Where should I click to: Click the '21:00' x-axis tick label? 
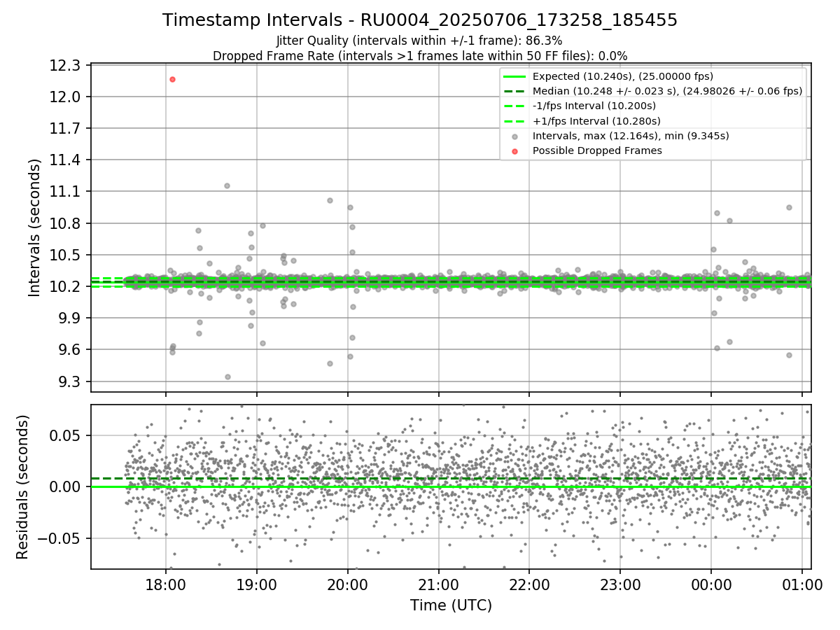[439, 584]
